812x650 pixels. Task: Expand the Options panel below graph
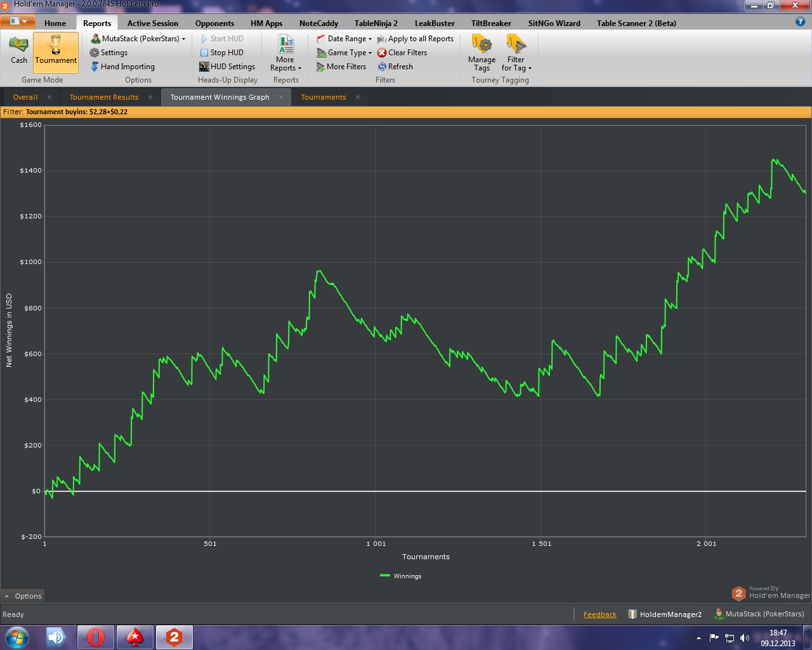point(23,596)
